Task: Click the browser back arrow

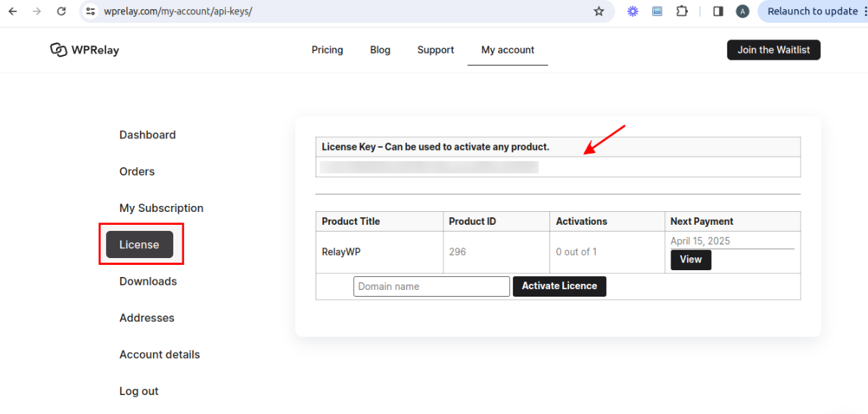Action: click(x=13, y=11)
